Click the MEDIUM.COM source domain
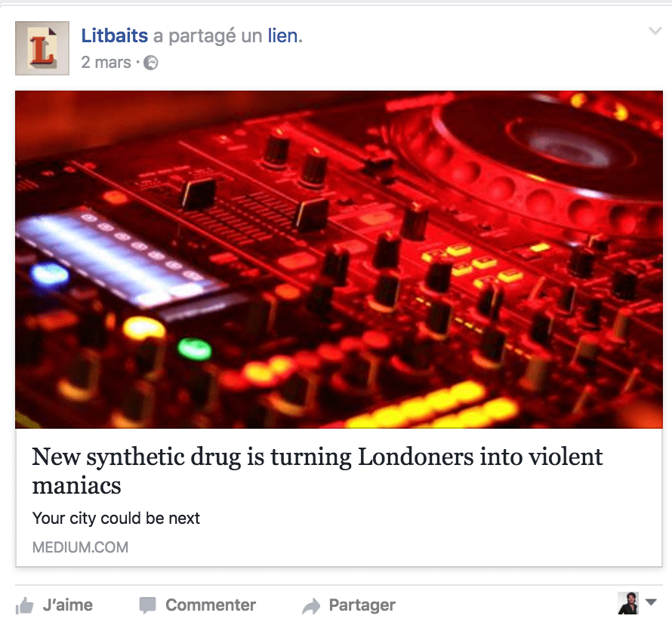The height and width of the screenshot is (625, 672). click(x=80, y=547)
